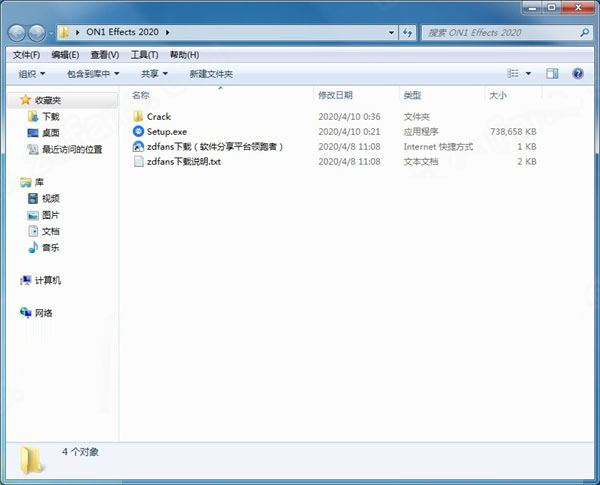This screenshot has height=485, width=600.
Task: Open 最近访问的位置
Action: [x=72, y=149]
